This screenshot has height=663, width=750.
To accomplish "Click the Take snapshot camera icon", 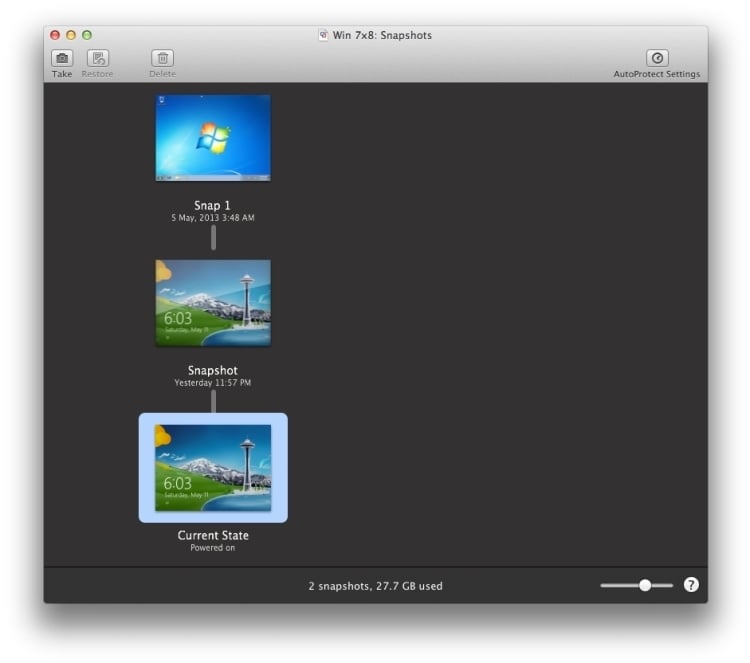I will (x=62, y=58).
